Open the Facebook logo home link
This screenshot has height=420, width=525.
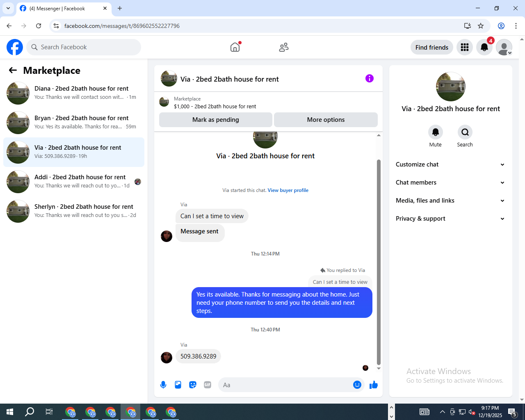coord(15,47)
